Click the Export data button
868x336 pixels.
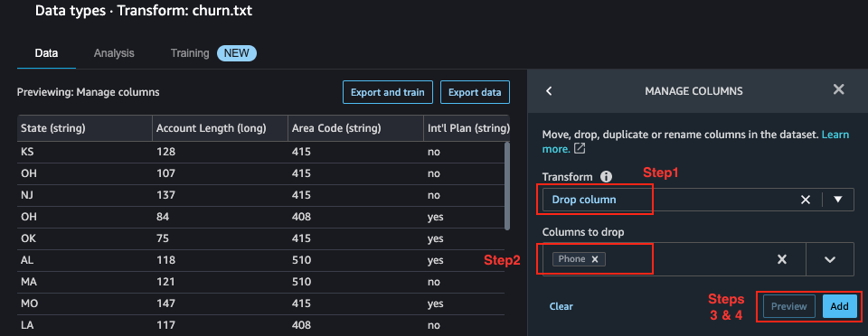[475, 92]
